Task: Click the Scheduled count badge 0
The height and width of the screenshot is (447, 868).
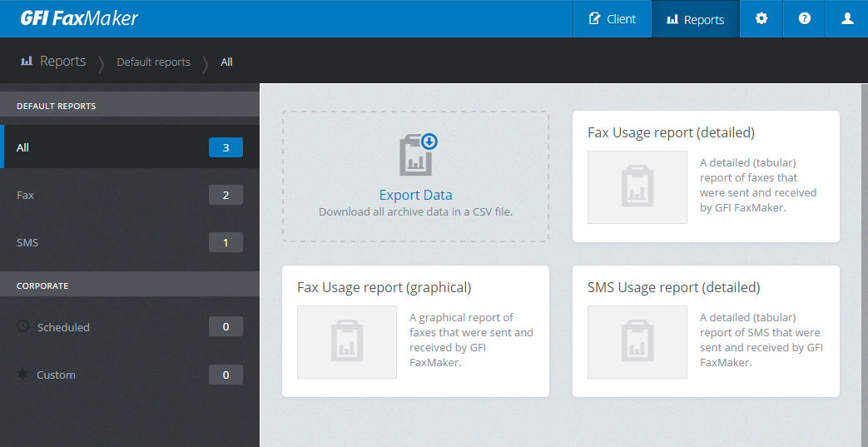Action: click(226, 327)
